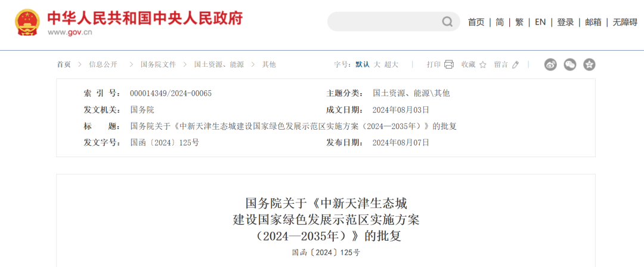Click the search magnifier icon
The image size is (644, 267).
pyautogui.click(x=447, y=22)
